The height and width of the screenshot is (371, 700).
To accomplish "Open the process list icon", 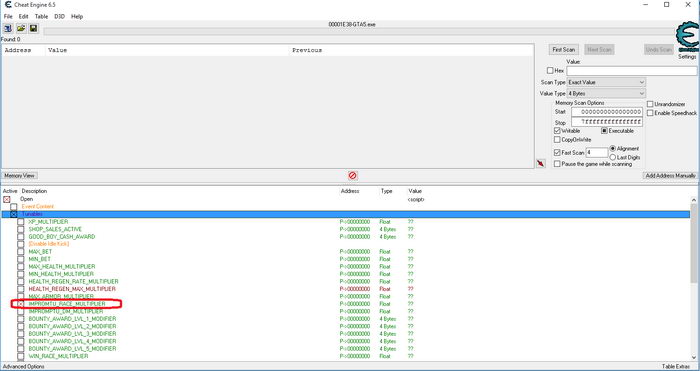I will pos(8,28).
